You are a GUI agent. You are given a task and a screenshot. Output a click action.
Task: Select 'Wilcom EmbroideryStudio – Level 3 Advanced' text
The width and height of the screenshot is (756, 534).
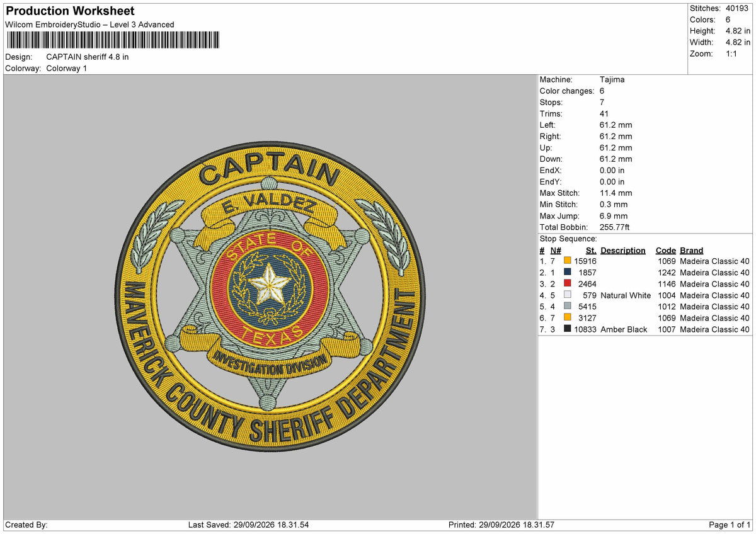89,25
